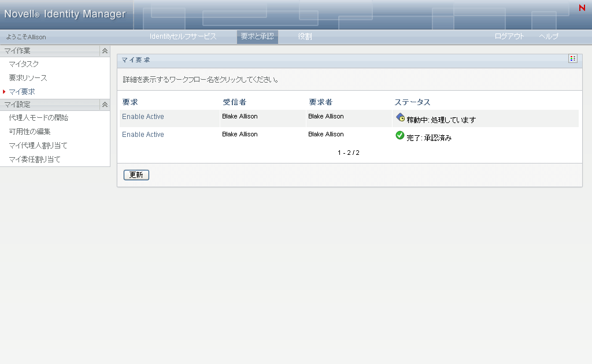The image size is (592, 364).
Task: Select マイ要求 in the sidebar
Action: (22, 92)
